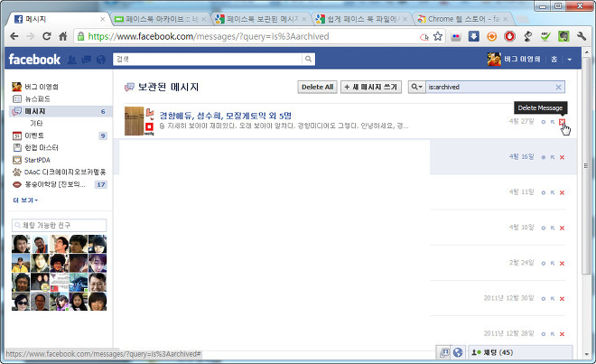This screenshot has height=364, width=596.
Task: Toggle read status circle on 4월 10일 message
Action: (543, 228)
